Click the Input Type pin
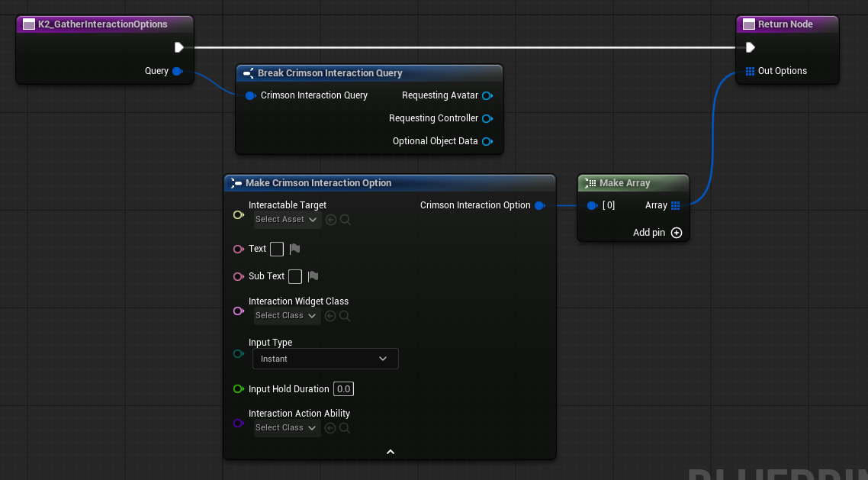 (239, 353)
